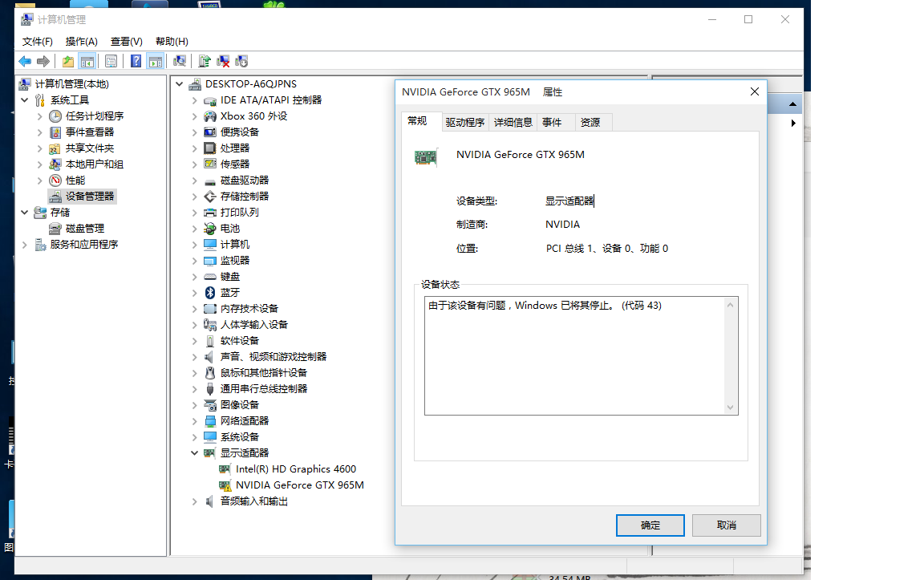Image resolution: width=924 pixels, height=580 pixels.
Task: Expand the 处理器 category
Action: 194,148
